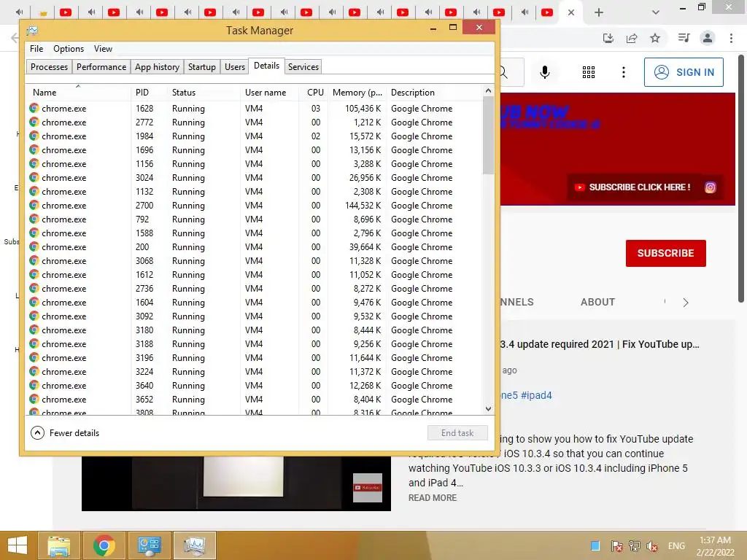Open Control Panel icon in the taskbar
This screenshot has width=747, height=560.
149,545
